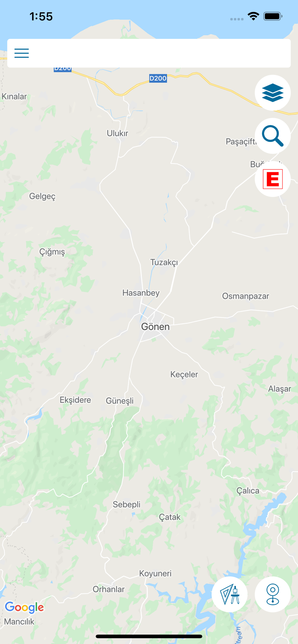
Task: Select the Güneşli map label
Action: pos(120,401)
